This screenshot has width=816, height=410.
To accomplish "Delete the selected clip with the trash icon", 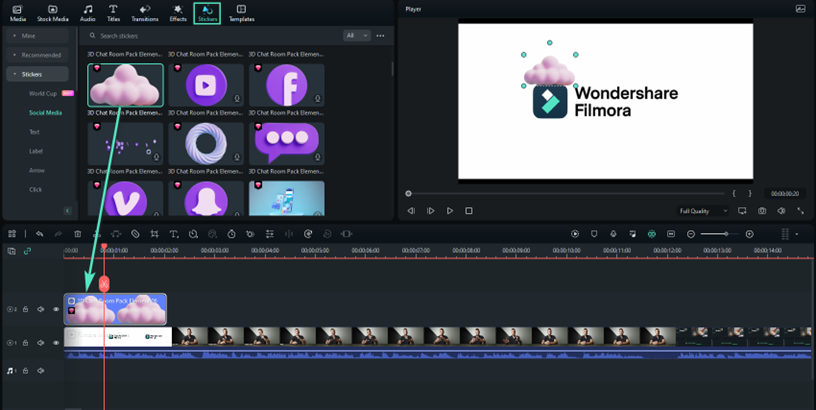I will click(78, 234).
